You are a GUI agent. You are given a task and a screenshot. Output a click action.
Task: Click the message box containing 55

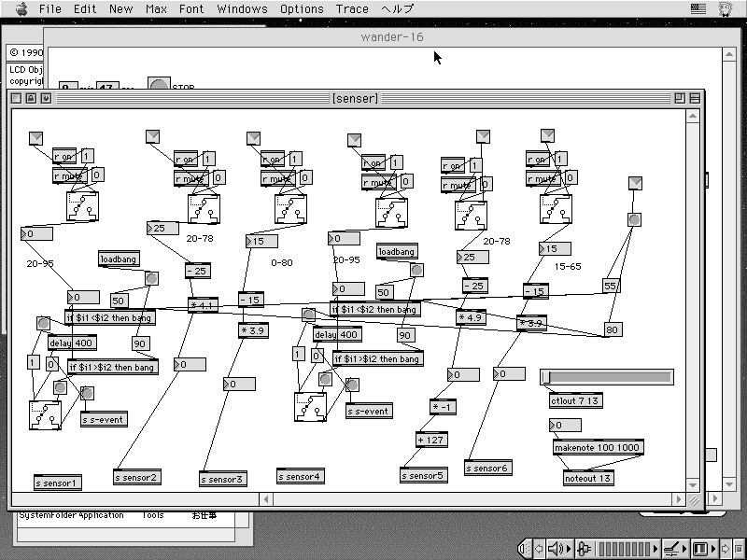(x=612, y=286)
